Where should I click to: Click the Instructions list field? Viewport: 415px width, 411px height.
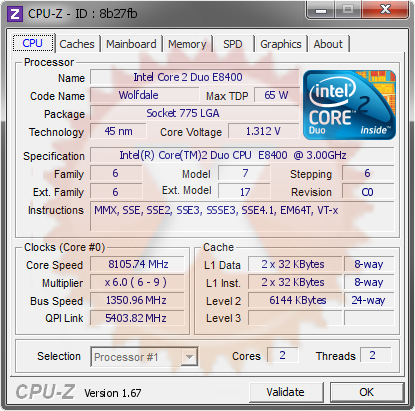pos(242,216)
